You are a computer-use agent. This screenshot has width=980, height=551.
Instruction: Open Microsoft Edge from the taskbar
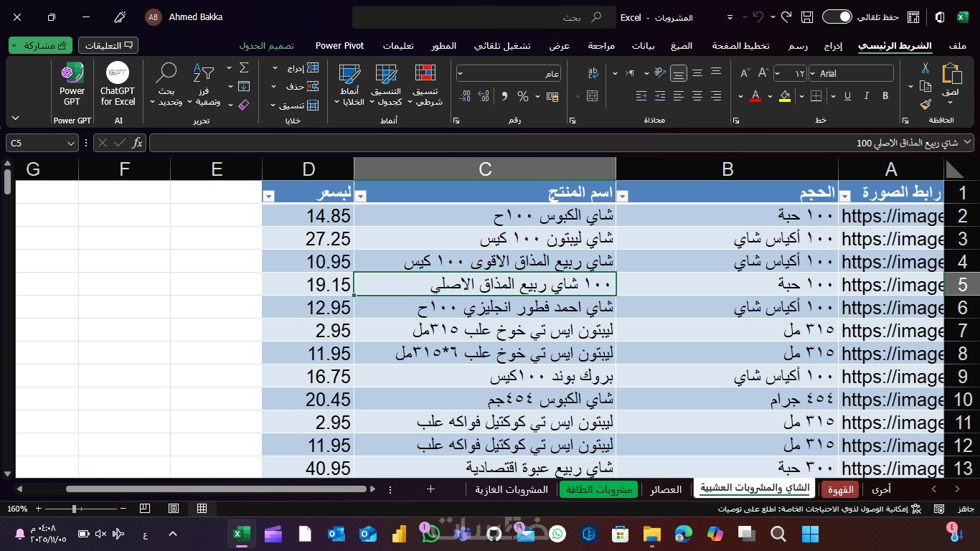(x=684, y=534)
